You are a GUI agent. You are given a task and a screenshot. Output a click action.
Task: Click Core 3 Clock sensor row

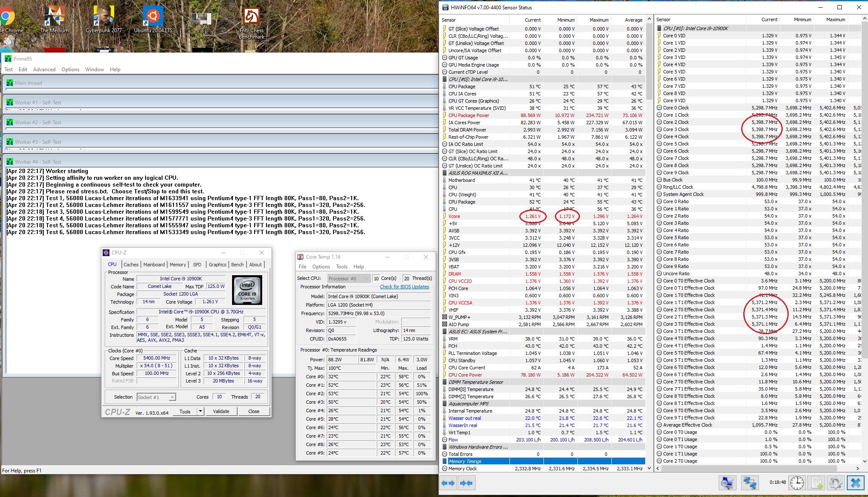[759, 129]
